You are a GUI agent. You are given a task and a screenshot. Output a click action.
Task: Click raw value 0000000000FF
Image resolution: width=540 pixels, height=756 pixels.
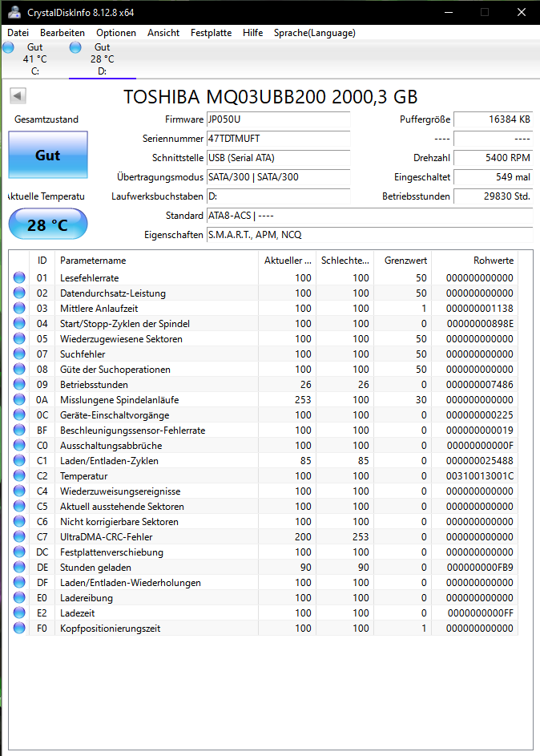480,612
